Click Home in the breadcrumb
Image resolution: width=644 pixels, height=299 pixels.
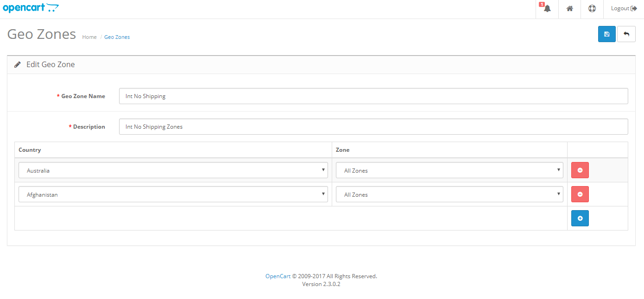click(89, 37)
